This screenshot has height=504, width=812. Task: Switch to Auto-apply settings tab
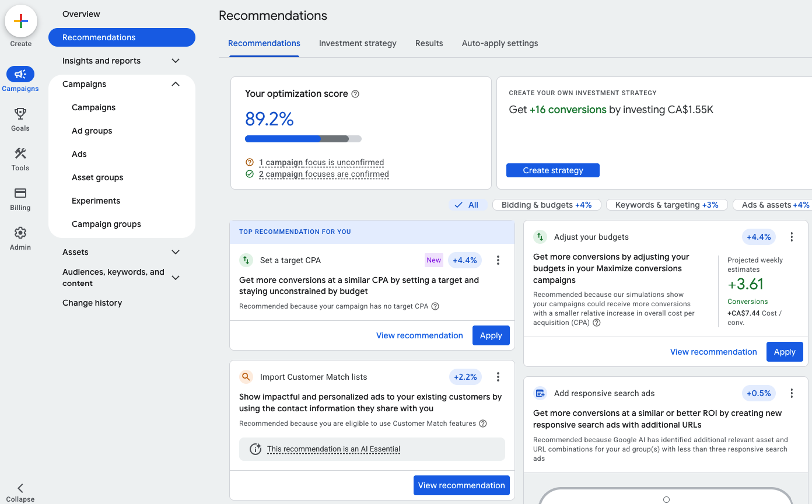(500, 43)
